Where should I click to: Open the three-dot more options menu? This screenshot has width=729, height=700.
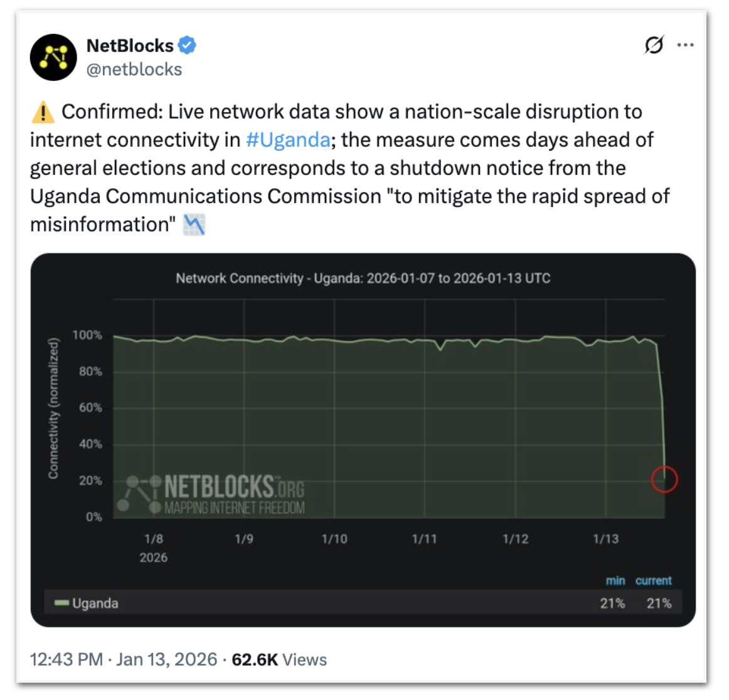(686, 45)
